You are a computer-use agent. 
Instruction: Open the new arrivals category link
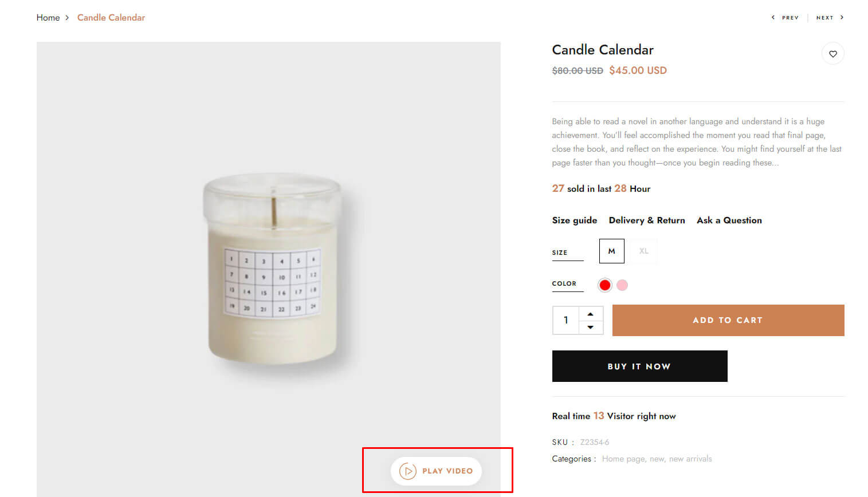690,459
